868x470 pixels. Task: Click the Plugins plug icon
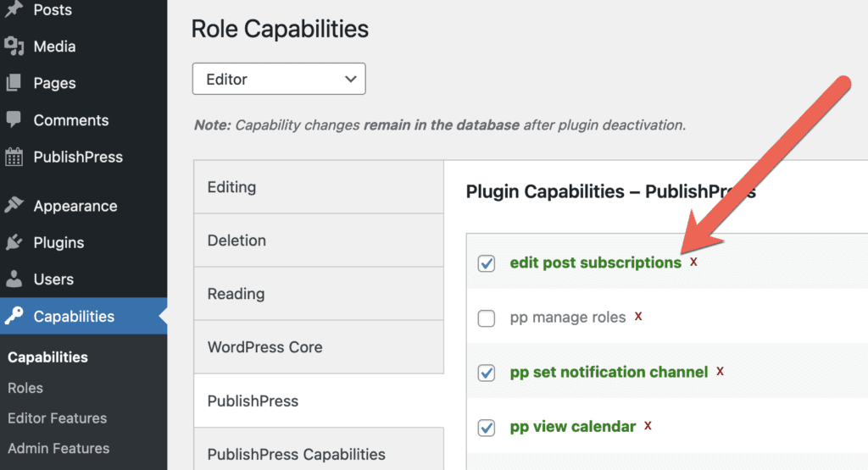[14, 242]
